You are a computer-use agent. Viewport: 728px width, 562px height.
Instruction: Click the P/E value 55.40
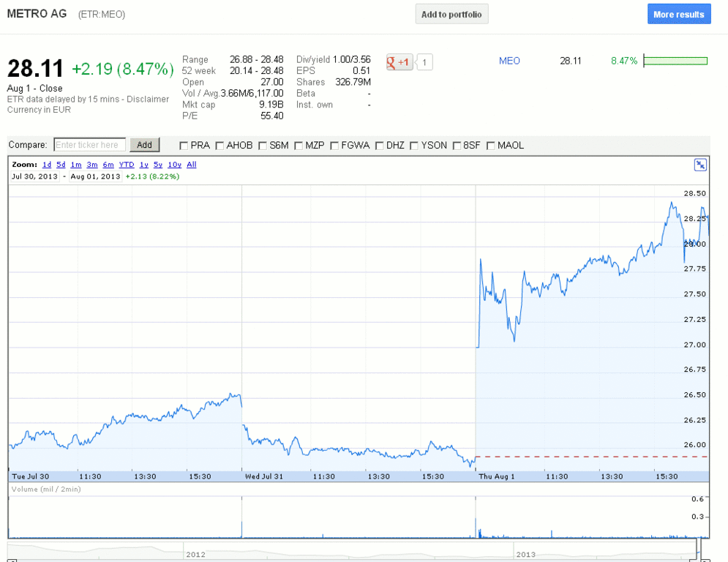pyautogui.click(x=271, y=116)
